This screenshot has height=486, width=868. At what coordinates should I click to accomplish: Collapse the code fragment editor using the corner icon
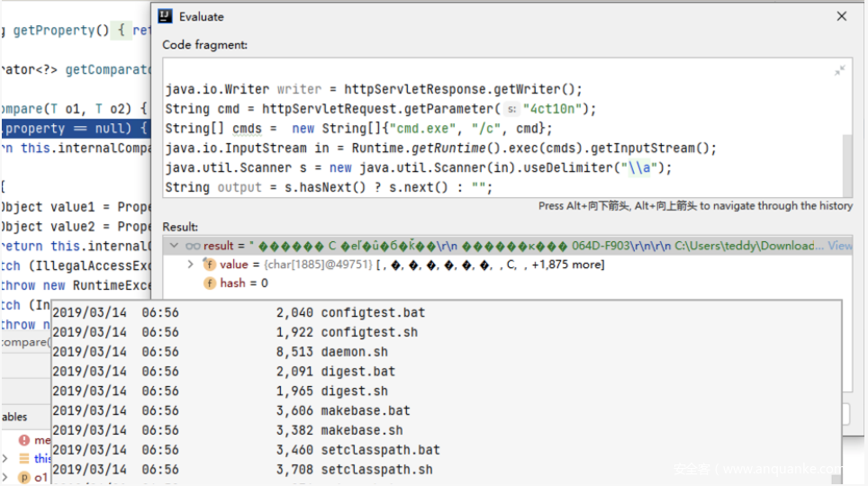coord(840,70)
